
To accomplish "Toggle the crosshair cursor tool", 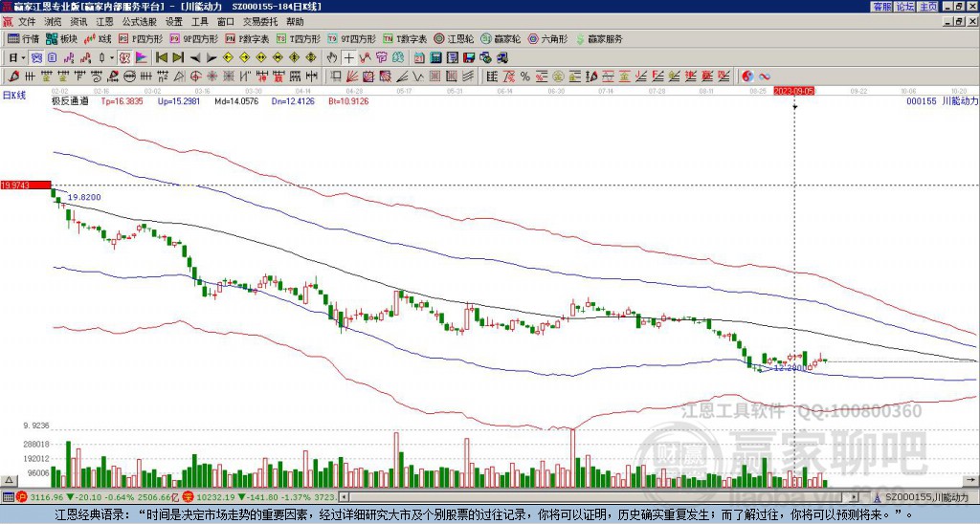I will pyautogui.click(x=348, y=58).
